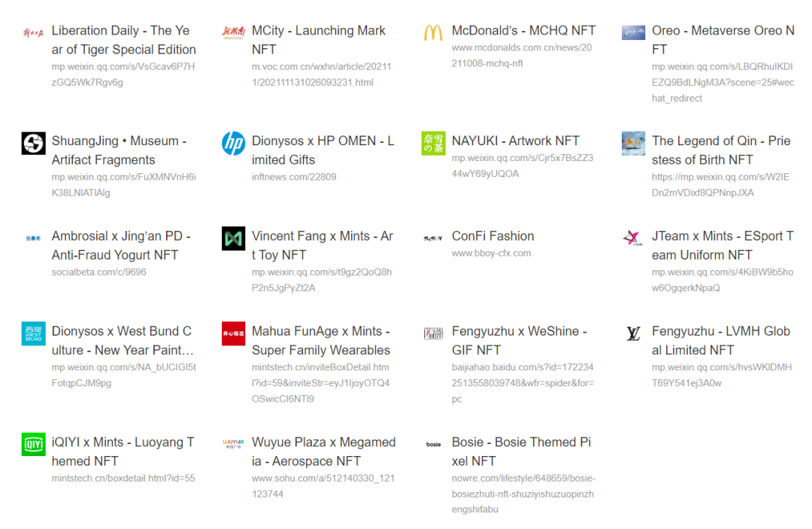This screenshot has height=529, width=812.
Task: Open the ConFi Fashion link
Action: 492,236
